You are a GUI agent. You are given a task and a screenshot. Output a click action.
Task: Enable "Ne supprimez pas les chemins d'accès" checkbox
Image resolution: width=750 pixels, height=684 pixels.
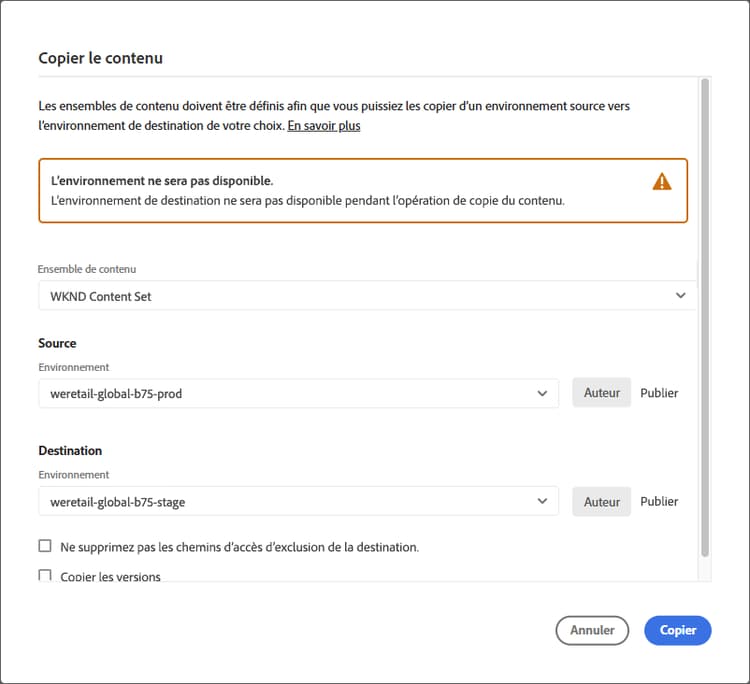point(45,546)
